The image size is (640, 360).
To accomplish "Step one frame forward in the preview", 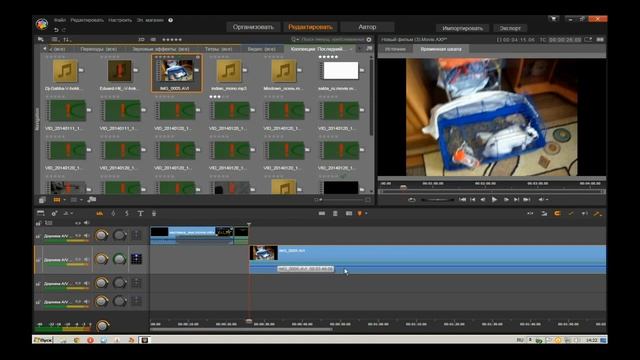I will (x=506, y=200).
